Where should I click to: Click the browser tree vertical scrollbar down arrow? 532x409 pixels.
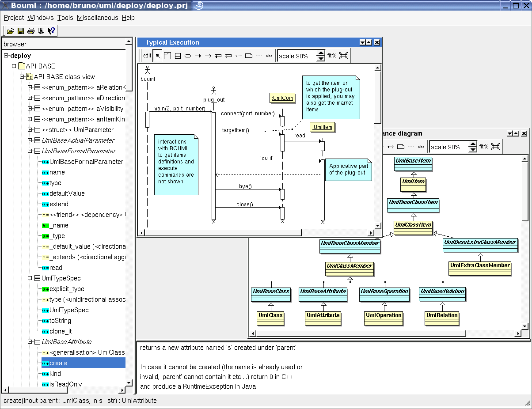(129, 383)
